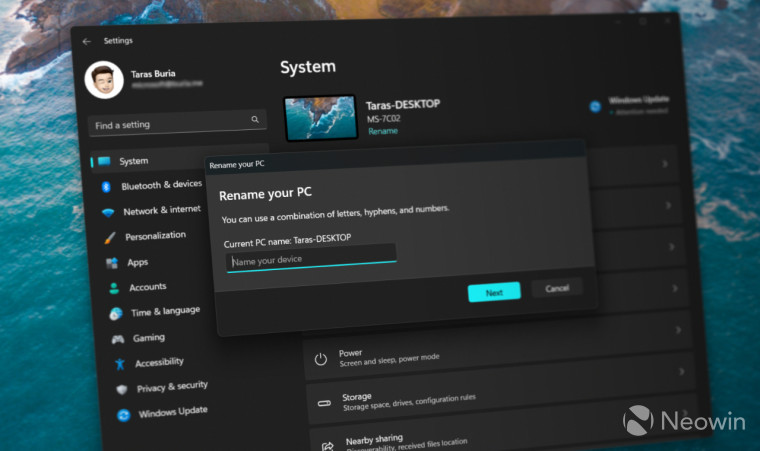
Task: Click the Nearby sharing icon
Action: [328, 446]
